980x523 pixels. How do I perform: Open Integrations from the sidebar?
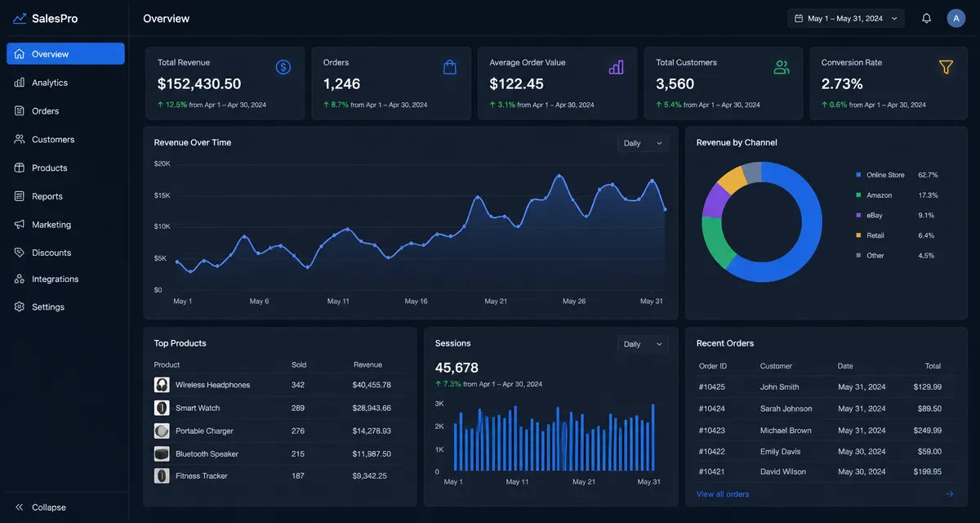click(x=65, y=279)
